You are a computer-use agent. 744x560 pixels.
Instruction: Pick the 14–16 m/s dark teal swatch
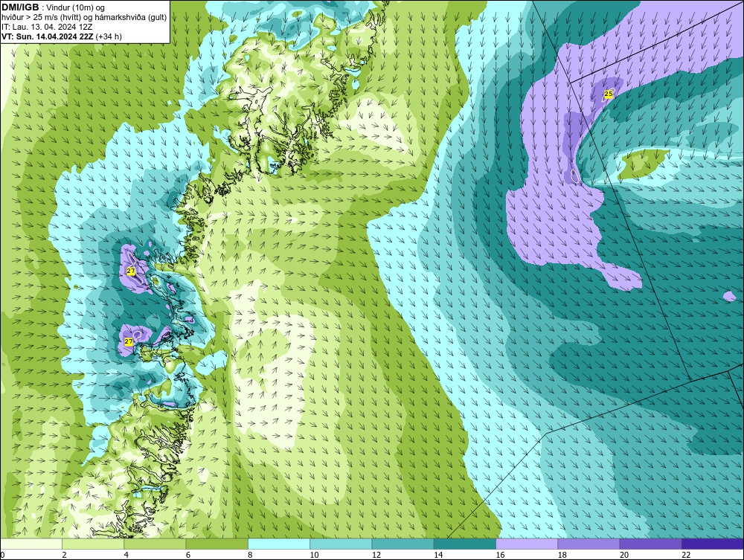pyautogui.click(x=465, y=544)
